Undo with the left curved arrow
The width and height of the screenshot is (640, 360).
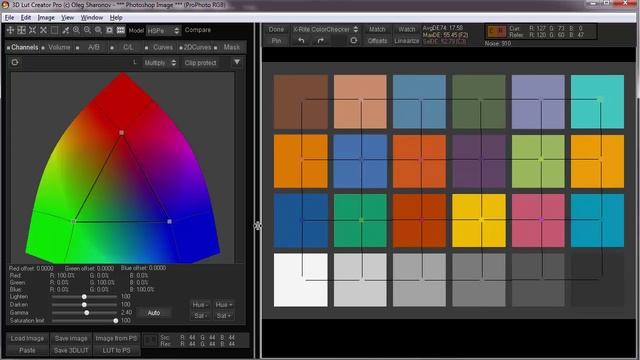click(x=301, y=40)
